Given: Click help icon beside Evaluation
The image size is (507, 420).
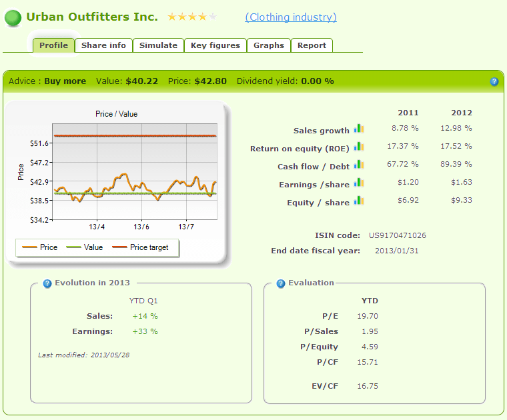Looking at the screenshot, I should pos(281,283).
